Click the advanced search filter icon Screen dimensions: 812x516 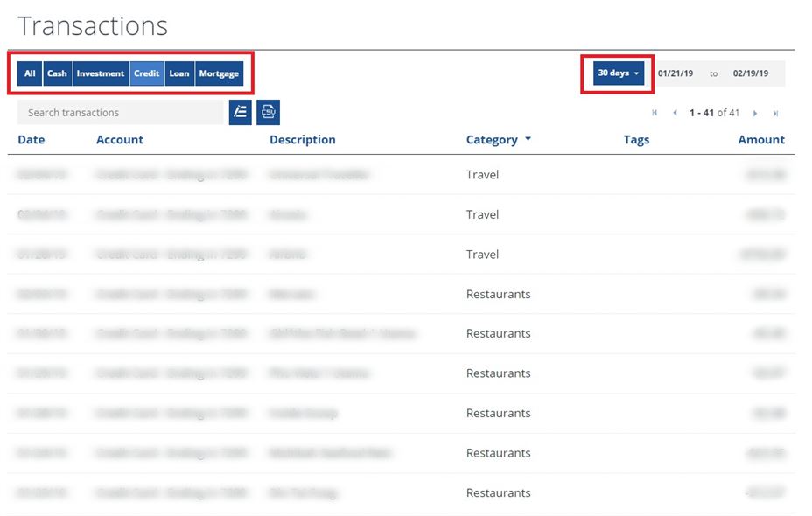click(240, 112)
